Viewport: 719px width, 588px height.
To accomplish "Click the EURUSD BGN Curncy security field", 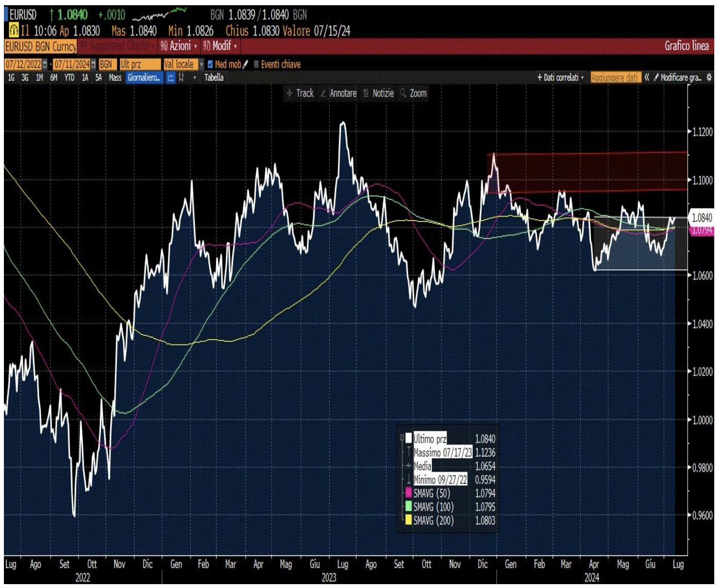I will click(x=40, y=46).
